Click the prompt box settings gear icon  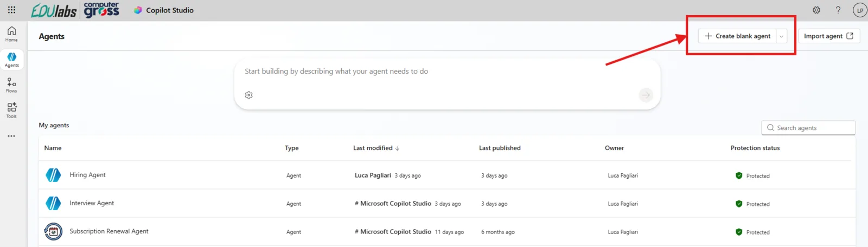click(x=249, y=95)
